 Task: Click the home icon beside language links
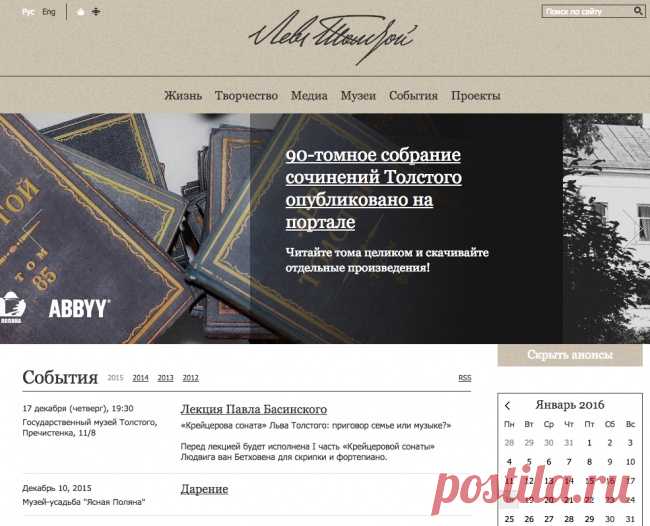tap(81, 12)
